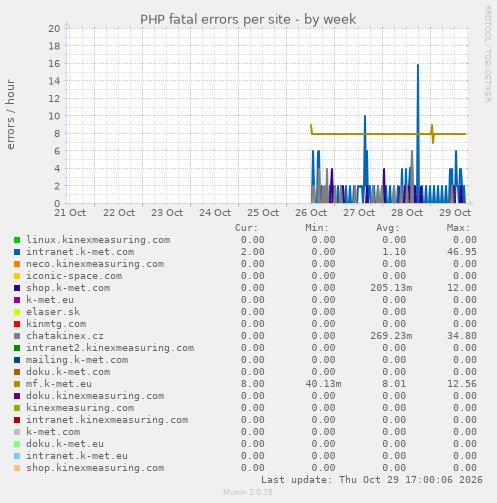Select the linux.kinexmeasuring.com legend label
Screen dimensions: 497x503
(x=98, y=240)
